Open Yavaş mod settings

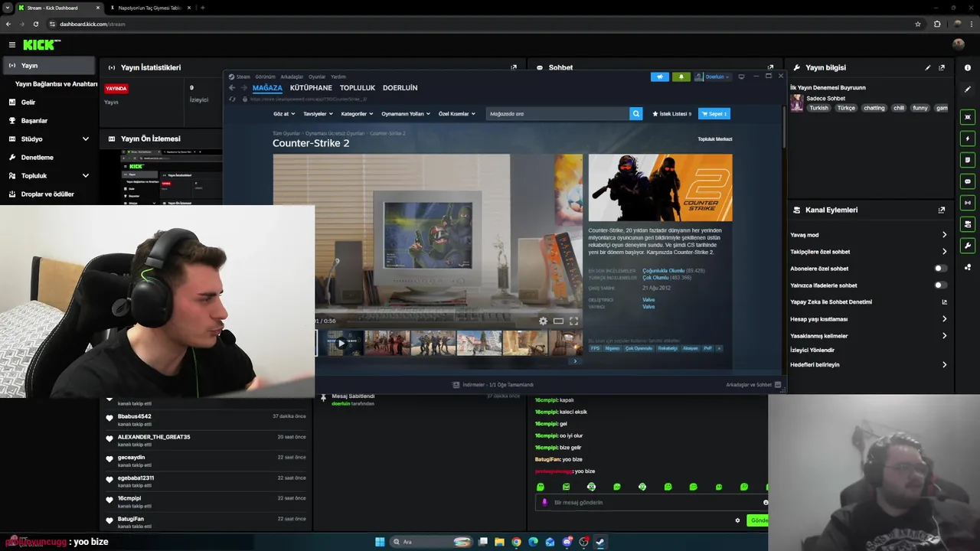(x=868, y=235)
